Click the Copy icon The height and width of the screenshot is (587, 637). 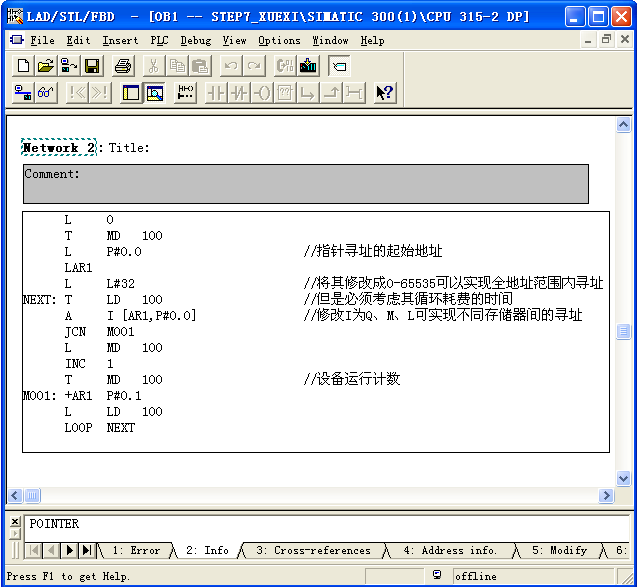(x=177, y=66)
